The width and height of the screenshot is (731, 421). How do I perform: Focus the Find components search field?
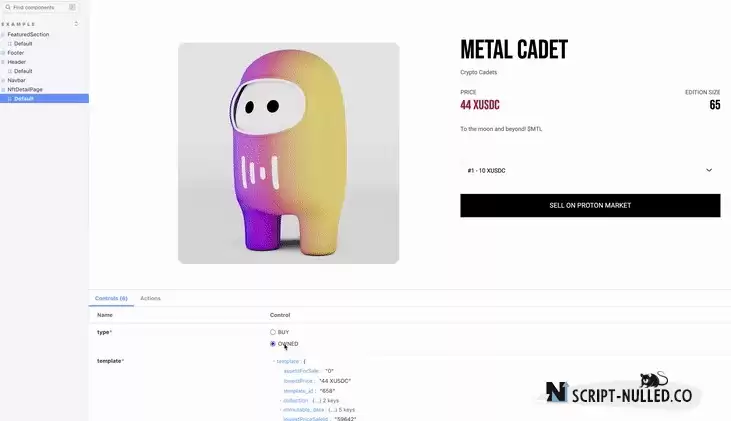(40, 7)
